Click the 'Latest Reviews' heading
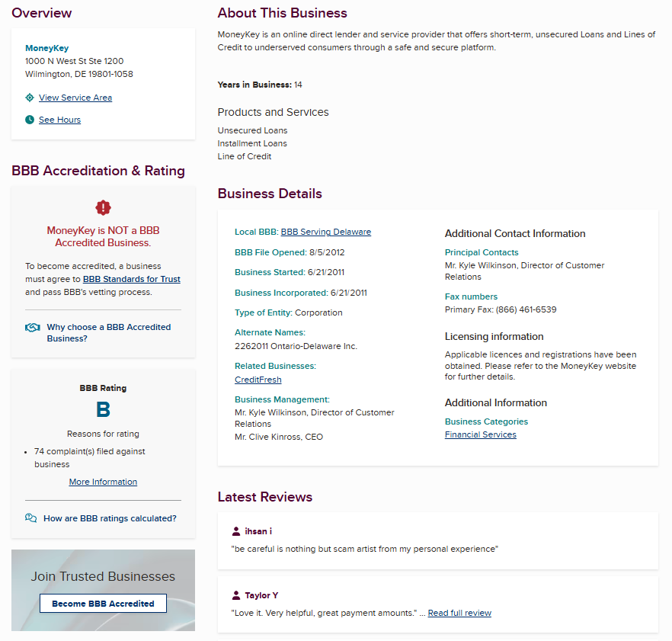This screenshot has width=672, height=641. point(265,497)
